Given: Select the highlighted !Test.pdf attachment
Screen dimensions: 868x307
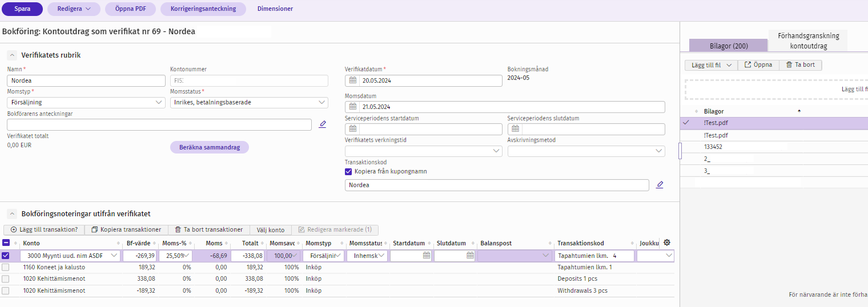Looking at the screenshot, I should [774, 123].
